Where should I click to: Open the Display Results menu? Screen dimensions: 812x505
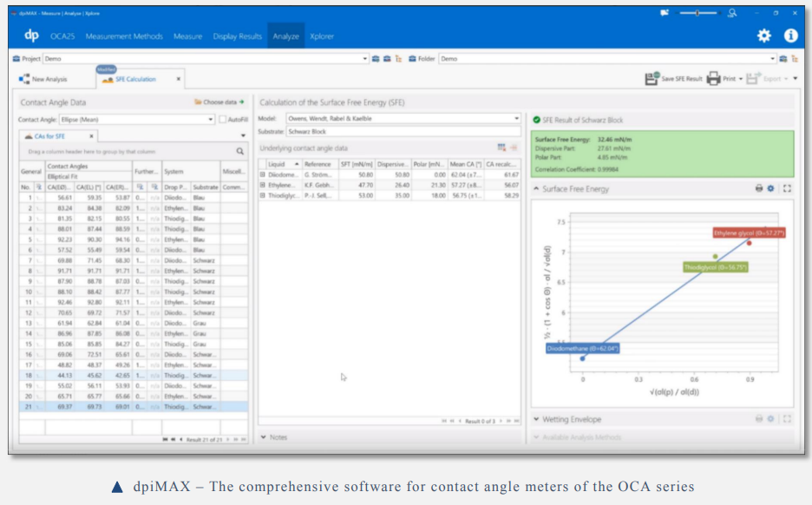[x=237, y=36]
